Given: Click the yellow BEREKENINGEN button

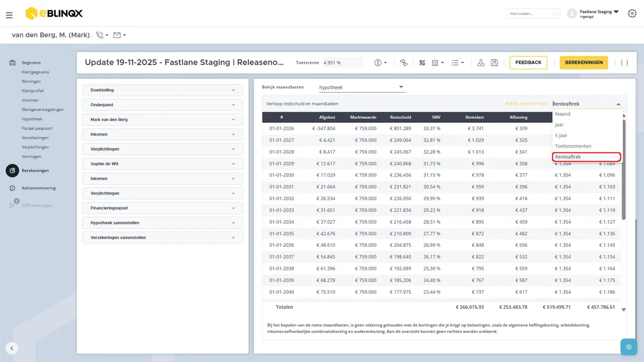Looking at the screenshot, I should click(x=584, y=63).
